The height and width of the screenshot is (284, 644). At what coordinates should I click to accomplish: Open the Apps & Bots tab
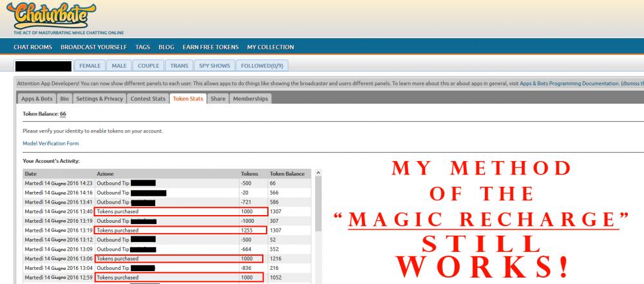coord(37,99)
